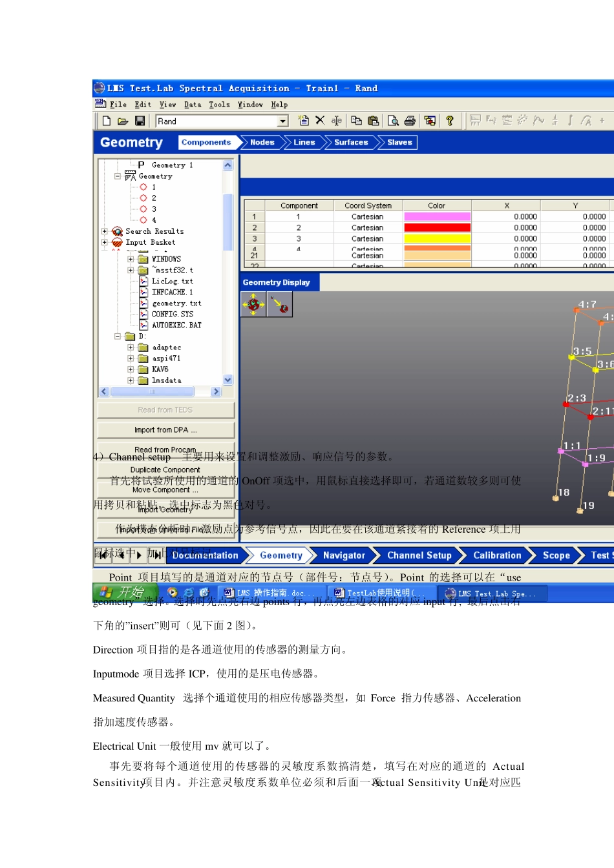Go to the next worksheet arrow
The image size is (614, 868).
[139, 555]
